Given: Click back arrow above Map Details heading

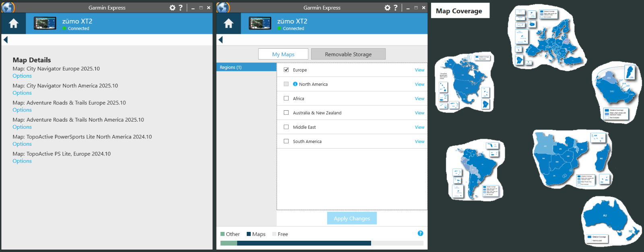Looking at the screenshot, I should click(6, 39).
